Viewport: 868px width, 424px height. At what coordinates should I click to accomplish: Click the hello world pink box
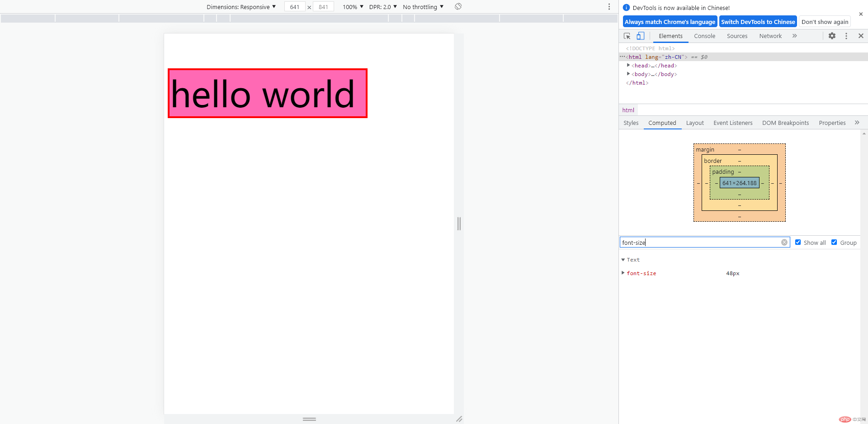268,93
